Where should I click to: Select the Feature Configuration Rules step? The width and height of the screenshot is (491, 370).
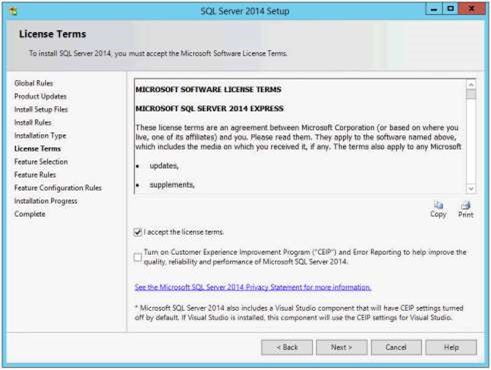click(x=58, y=188)
